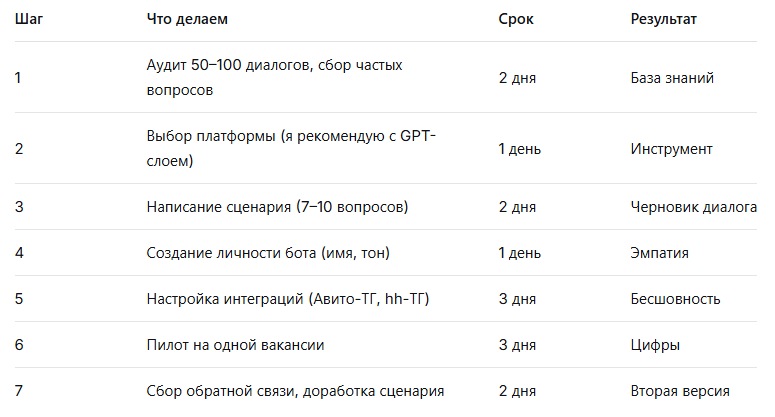
Task: Select the 'Шаг' column header
Action: tap(29, 19)
